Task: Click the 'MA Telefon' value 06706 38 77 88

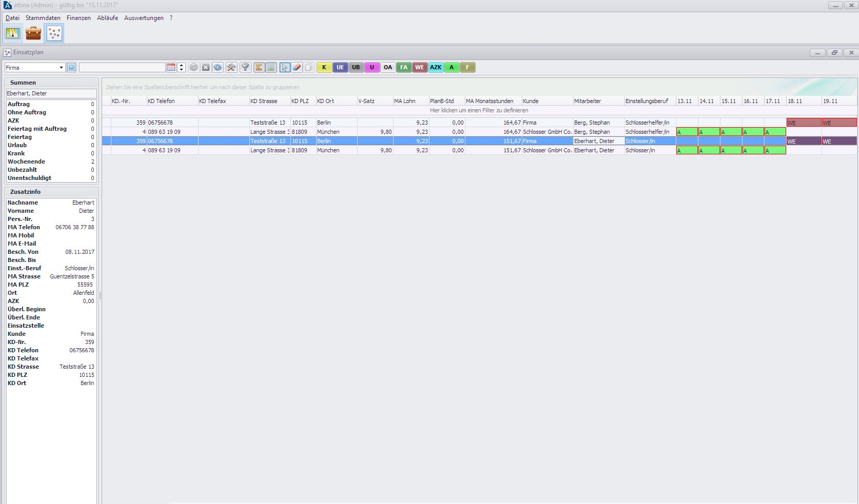Action: [75, 227]
